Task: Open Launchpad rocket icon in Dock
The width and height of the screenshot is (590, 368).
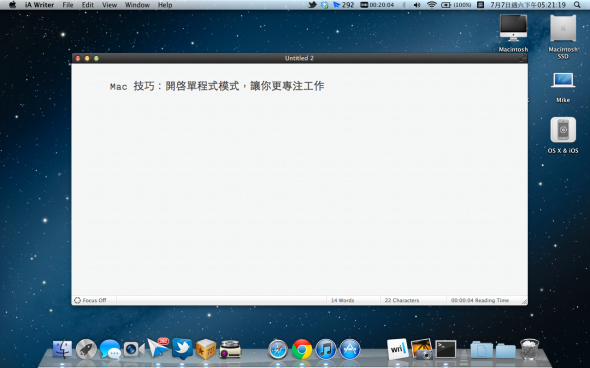Action: tap(86, 349)
